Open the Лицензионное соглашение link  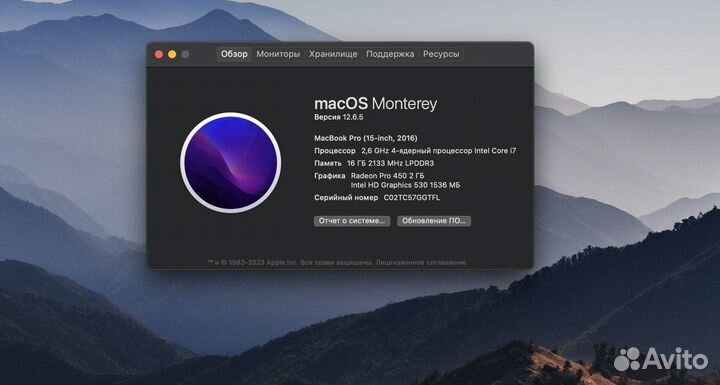421,262
